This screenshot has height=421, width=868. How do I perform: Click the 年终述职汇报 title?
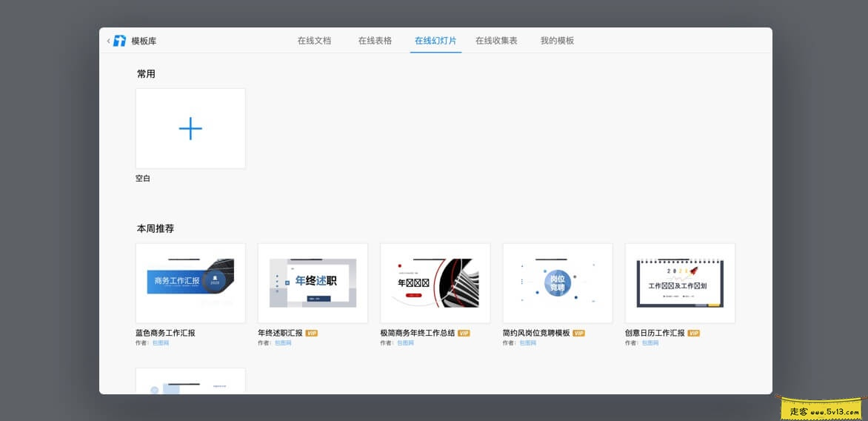[x=280, y=333]
